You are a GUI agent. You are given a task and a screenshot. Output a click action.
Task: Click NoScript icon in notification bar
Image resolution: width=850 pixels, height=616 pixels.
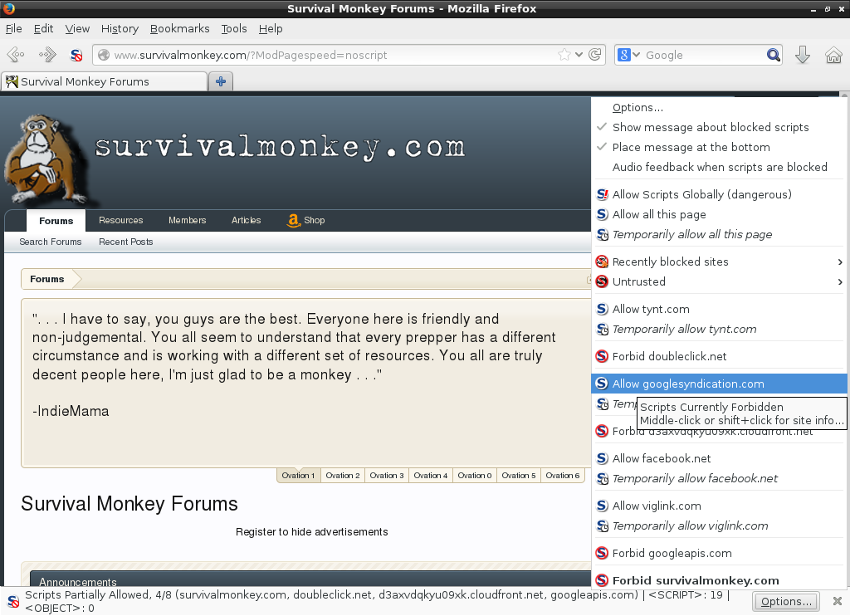[13, 601]
